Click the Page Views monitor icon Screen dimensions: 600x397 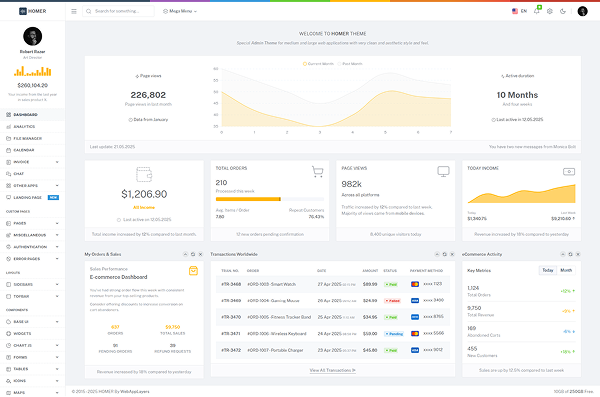[x=443, y=172]
